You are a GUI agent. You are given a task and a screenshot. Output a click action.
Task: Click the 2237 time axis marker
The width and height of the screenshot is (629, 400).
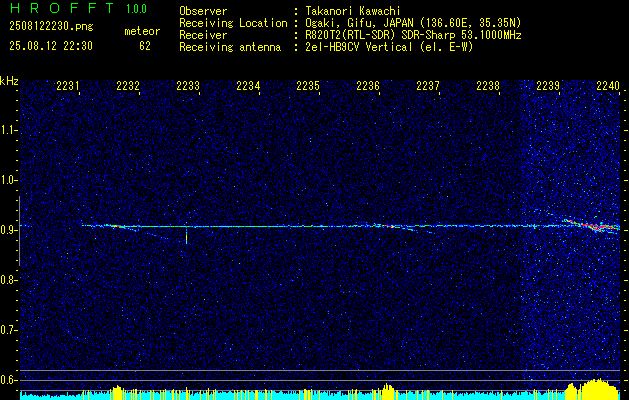click(x=428, y=85)
